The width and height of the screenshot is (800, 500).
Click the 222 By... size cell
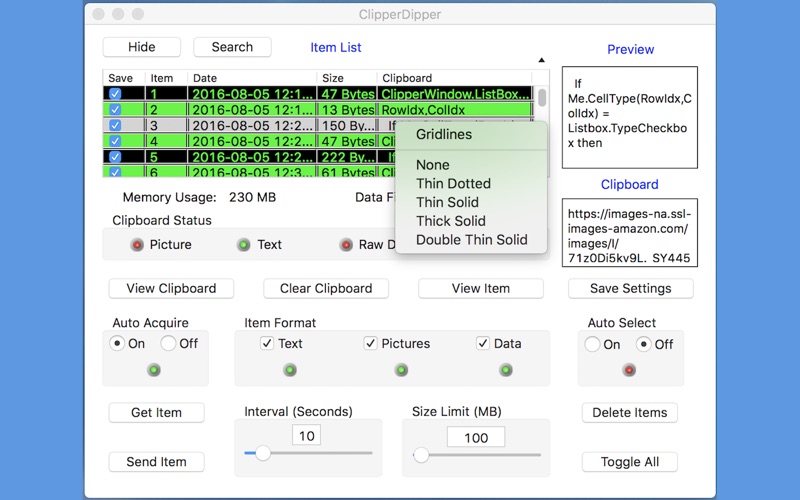[x=347, y=157]
